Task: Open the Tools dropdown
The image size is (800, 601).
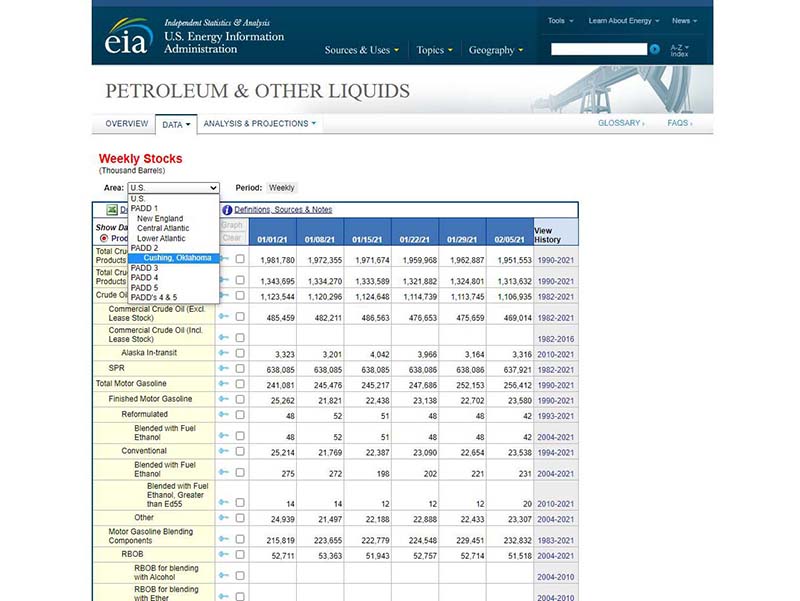Action: coord(560,21)
